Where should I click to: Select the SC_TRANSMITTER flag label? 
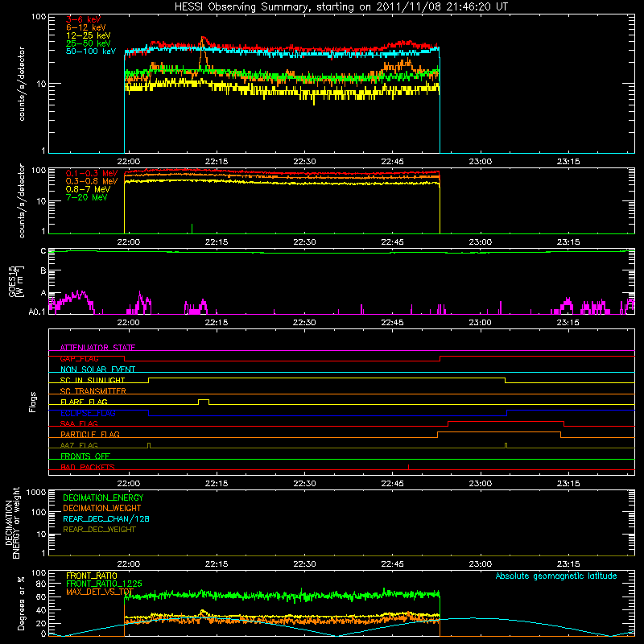click(x=93, y=391)
